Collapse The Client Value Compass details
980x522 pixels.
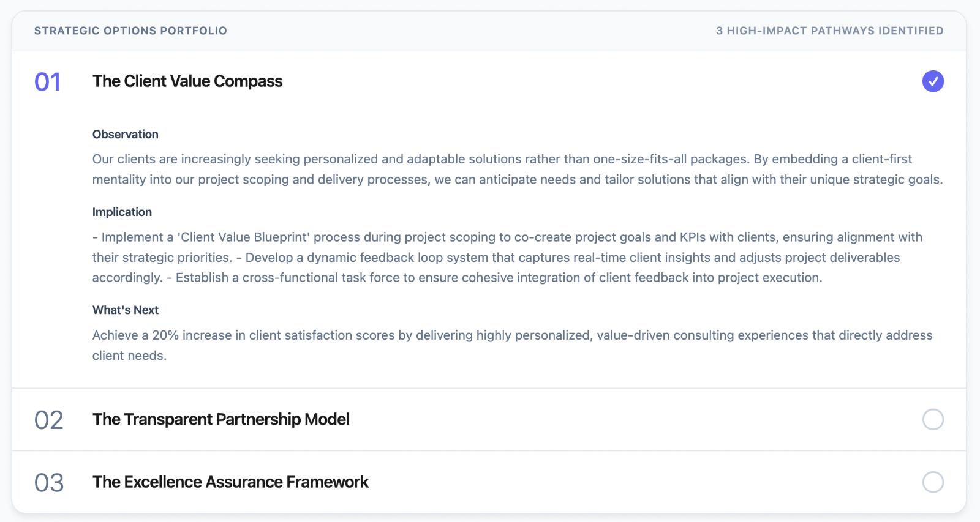coord(187,81)
